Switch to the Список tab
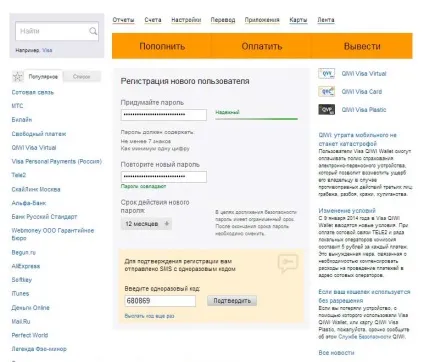Image resolution: width=424 pixels, height=362 pixels. 82,77
